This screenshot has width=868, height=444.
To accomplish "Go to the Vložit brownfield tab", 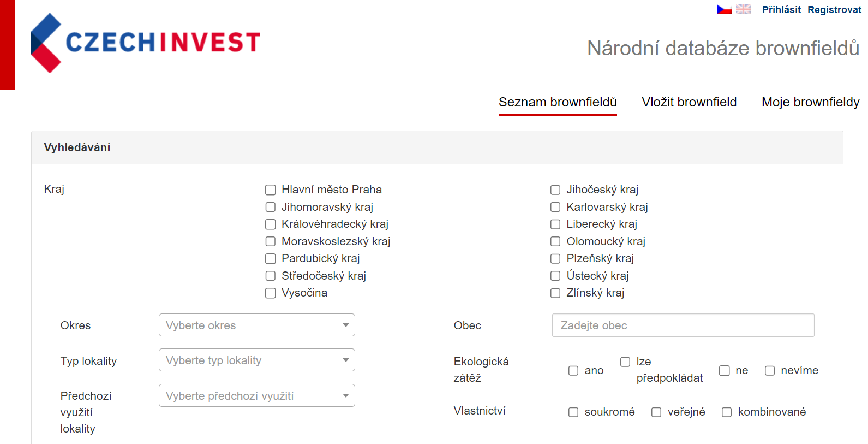I will click(x=689, y=102).
